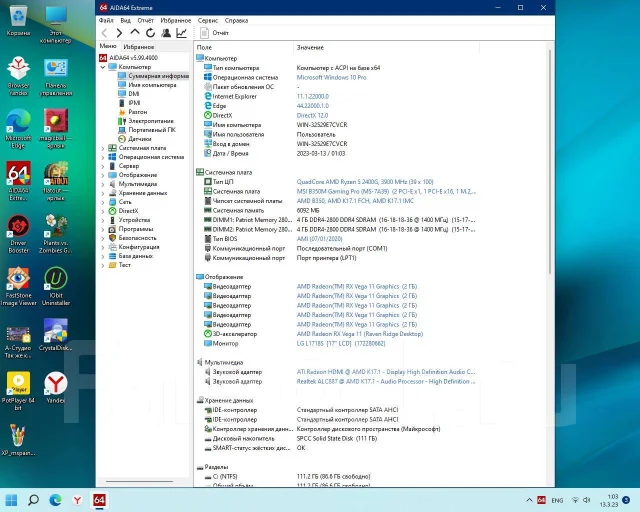Image resolution: width=640 pixels, height=512 pixels.
Task: Click the Отчет report button in toolbar
Action: (x=215, y=33)
